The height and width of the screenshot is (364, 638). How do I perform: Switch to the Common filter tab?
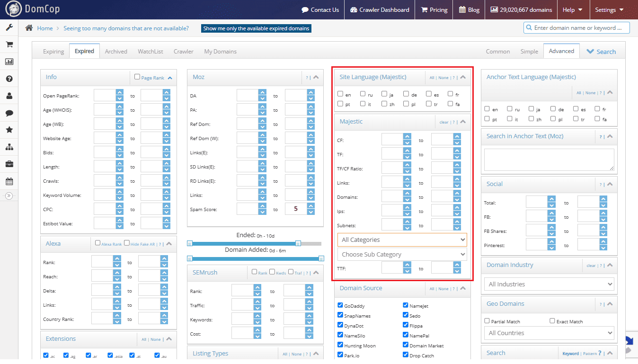click(498, 52)
